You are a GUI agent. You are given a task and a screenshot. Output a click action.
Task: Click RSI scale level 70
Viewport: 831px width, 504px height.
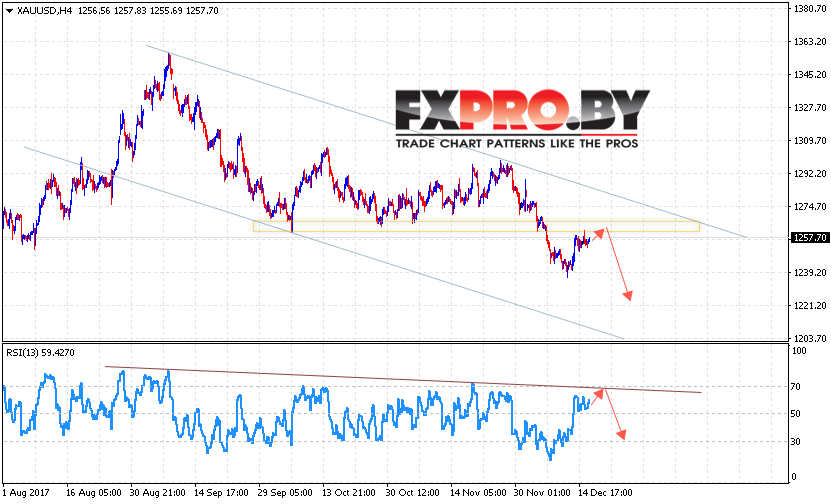(x=796, y=387)
